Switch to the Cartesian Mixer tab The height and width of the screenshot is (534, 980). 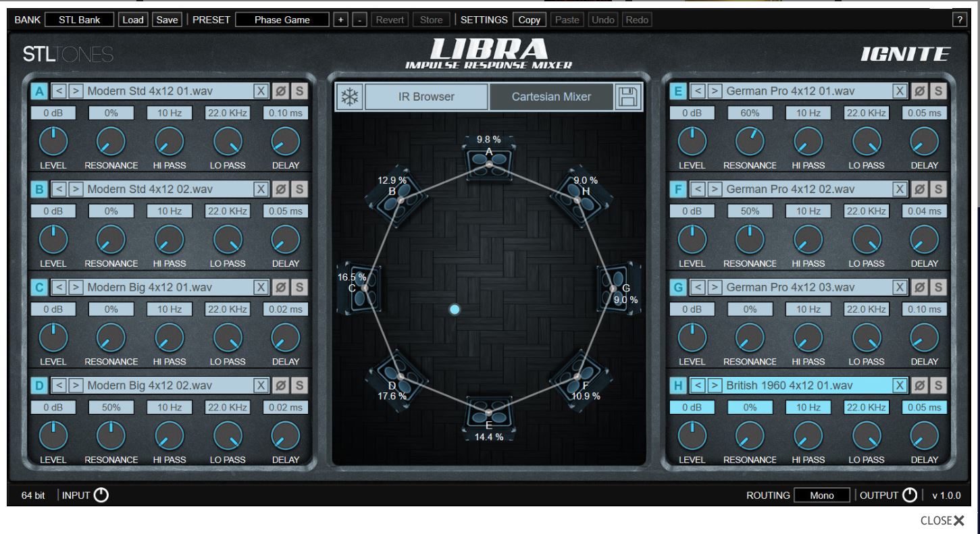pos(551,97)
